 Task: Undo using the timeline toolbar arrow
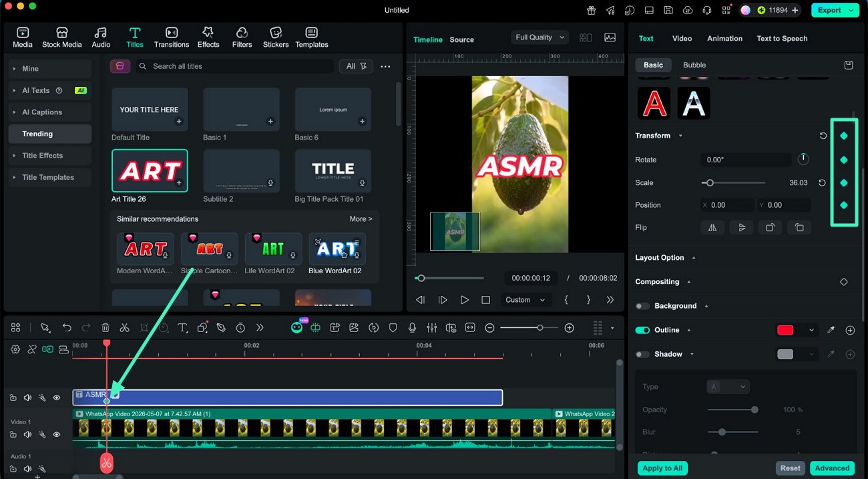(x=67, y=327)
